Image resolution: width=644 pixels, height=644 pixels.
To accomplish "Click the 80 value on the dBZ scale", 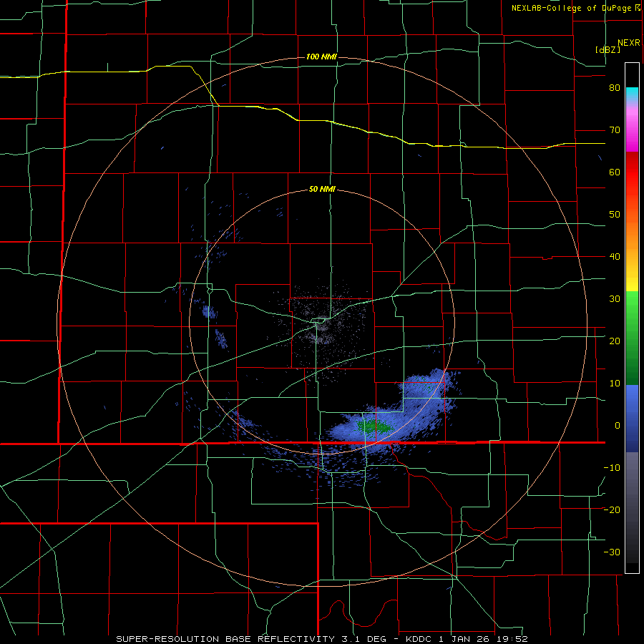I will [615, 88].
